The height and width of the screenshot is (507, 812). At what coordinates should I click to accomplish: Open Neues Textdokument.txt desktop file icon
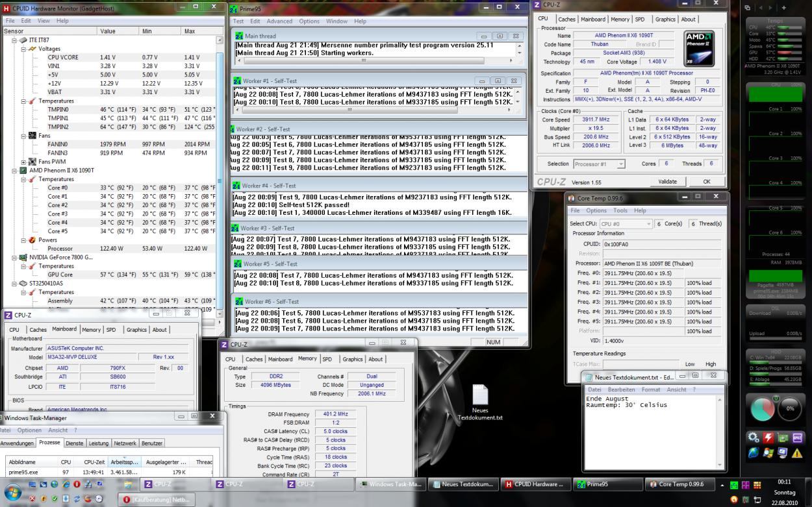480,402
